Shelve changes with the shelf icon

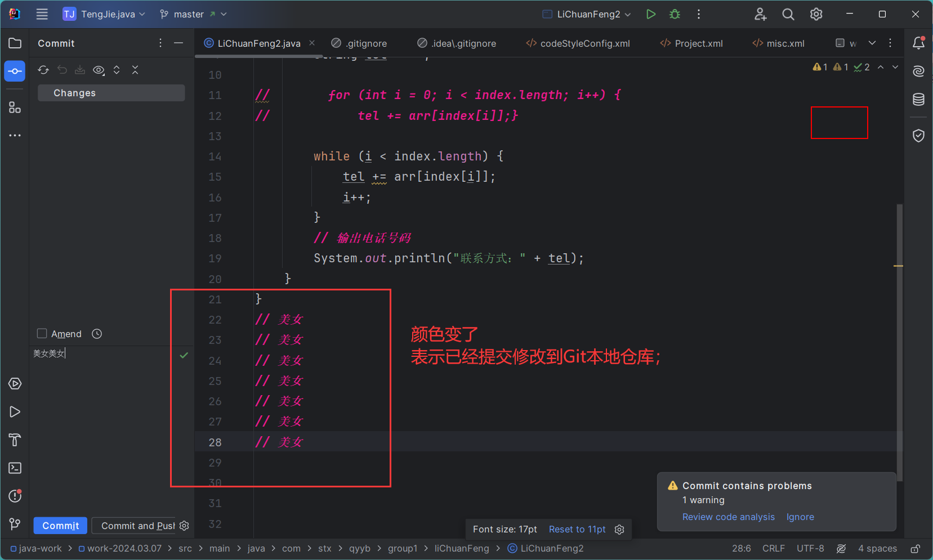click(x=80, y=70)
